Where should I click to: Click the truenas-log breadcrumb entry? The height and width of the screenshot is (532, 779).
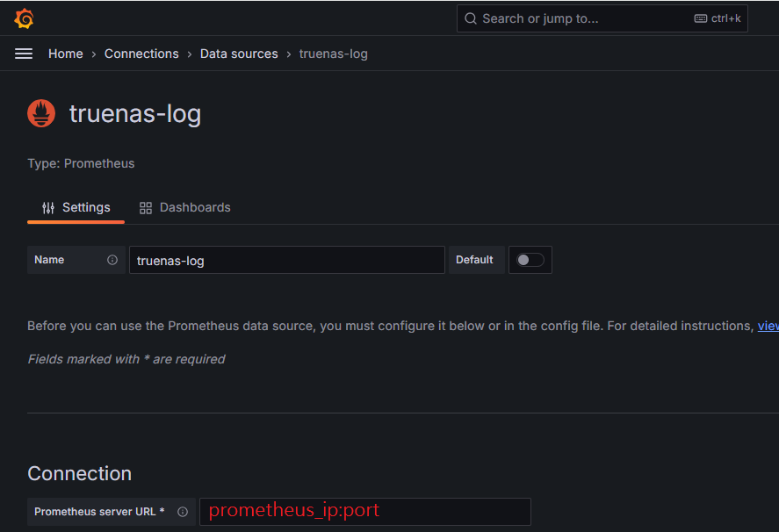coord(333,54)
